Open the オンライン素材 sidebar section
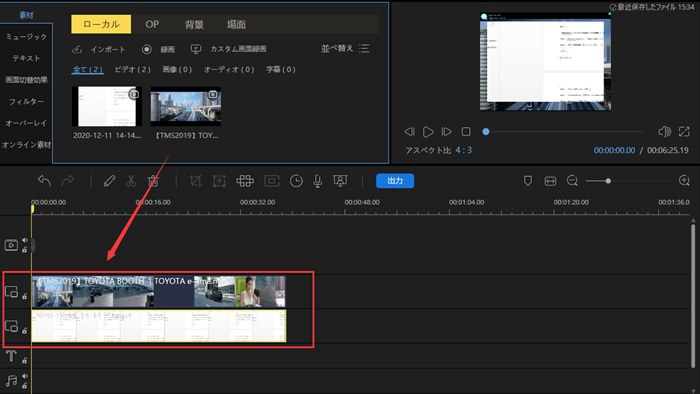 26,145
